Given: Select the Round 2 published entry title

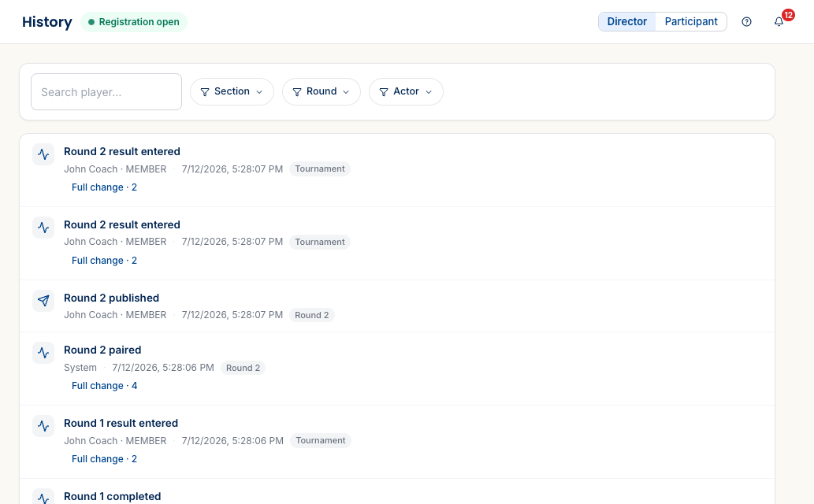Looking at the screenshot, I should tap(112, 298).
